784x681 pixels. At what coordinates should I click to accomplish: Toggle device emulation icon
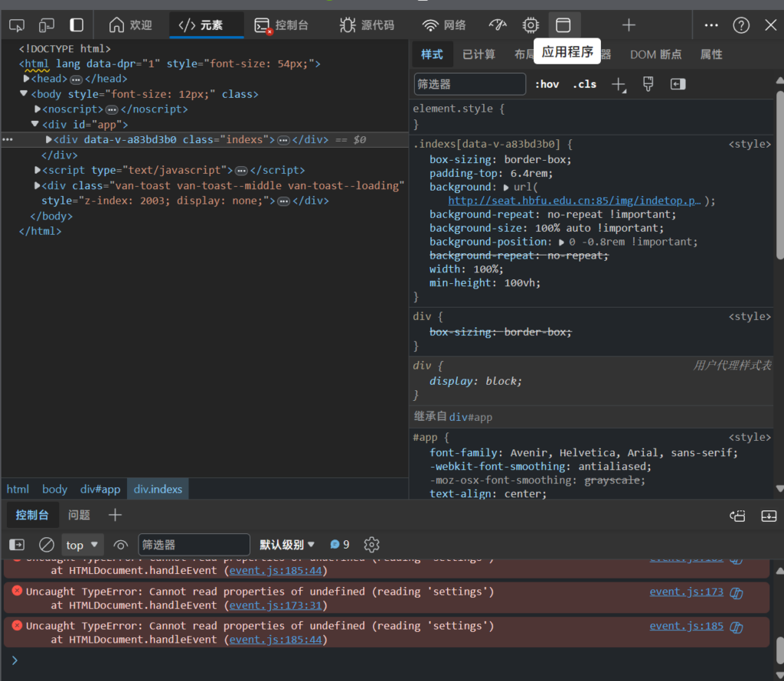point(47,25)
